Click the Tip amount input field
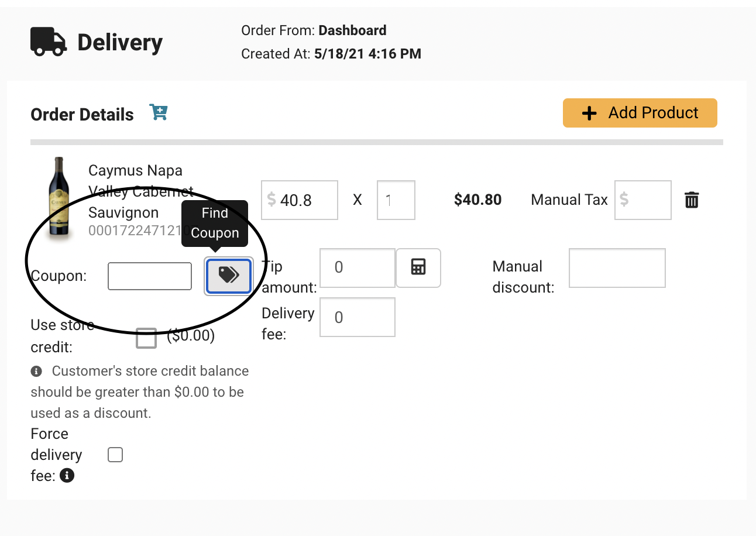The image size is (756, 536). [358, 268]
